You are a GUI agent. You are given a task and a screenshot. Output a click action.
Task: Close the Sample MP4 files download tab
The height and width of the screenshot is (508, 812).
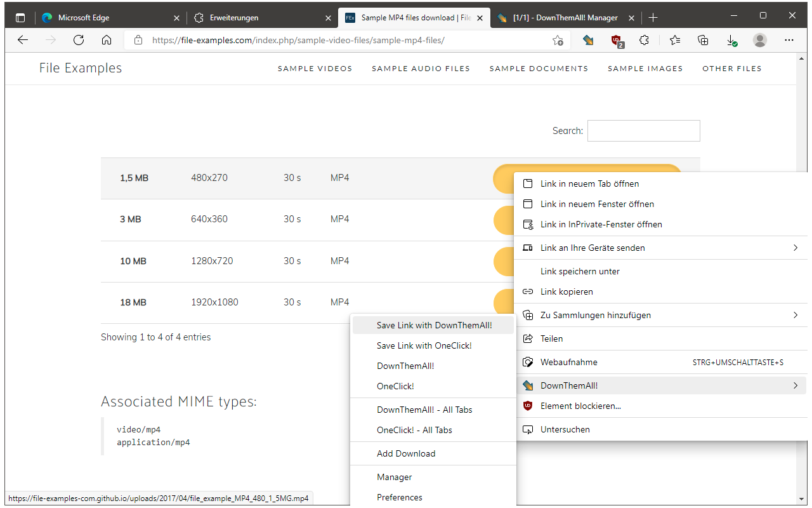479,18
